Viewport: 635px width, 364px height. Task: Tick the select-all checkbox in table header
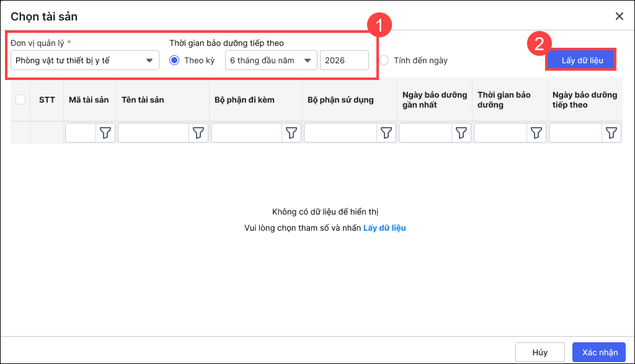20,99
